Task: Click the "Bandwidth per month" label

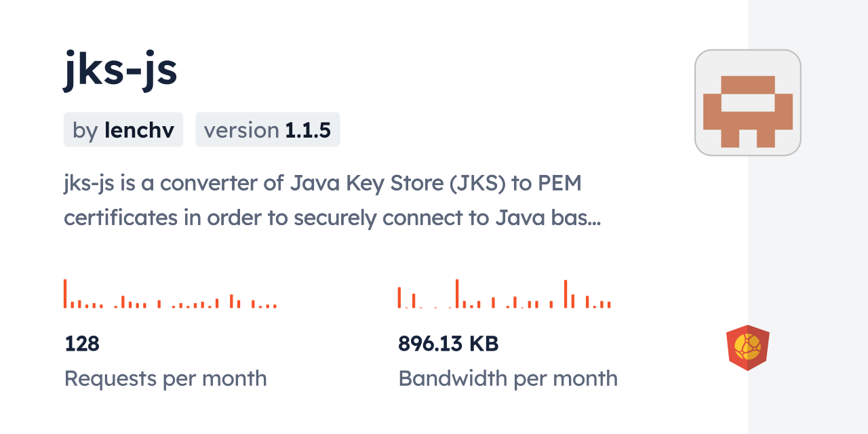Action: (x=508, y=378)
